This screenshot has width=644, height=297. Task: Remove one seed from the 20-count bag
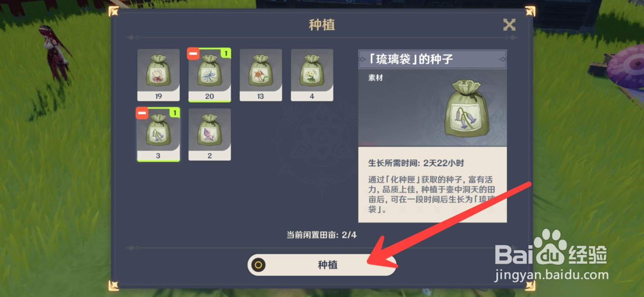(193, 53)
